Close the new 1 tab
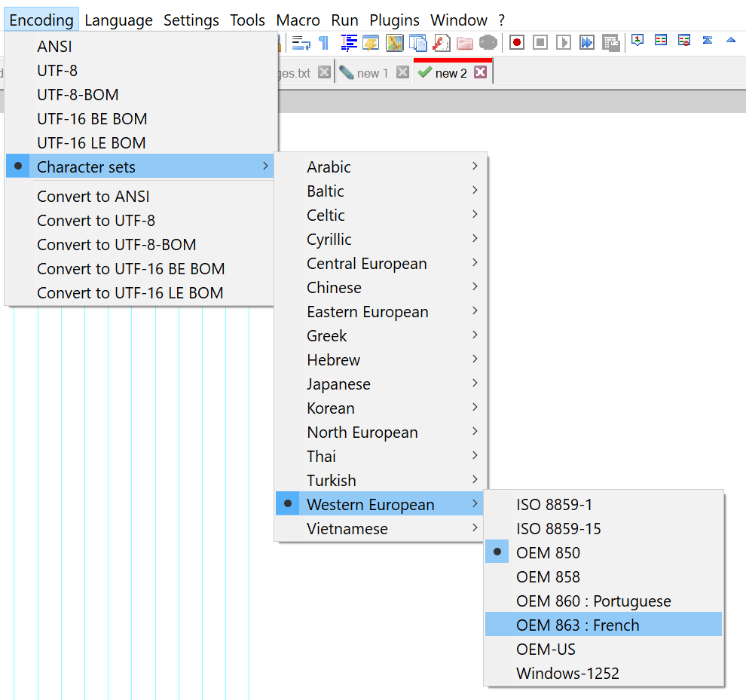 402,72
